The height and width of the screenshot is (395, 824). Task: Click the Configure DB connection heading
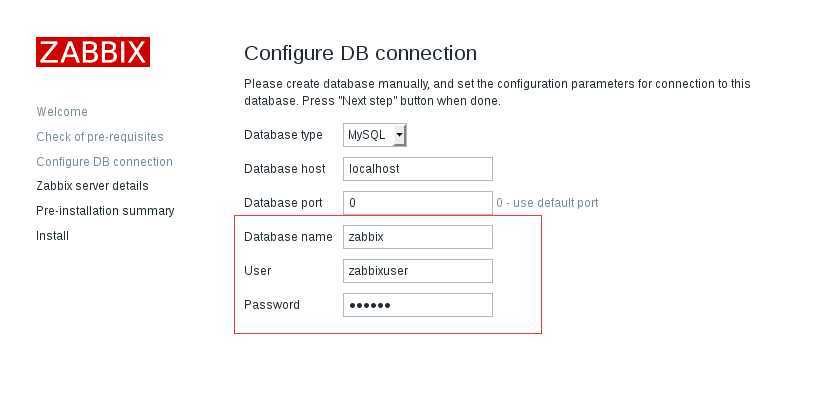360,53
